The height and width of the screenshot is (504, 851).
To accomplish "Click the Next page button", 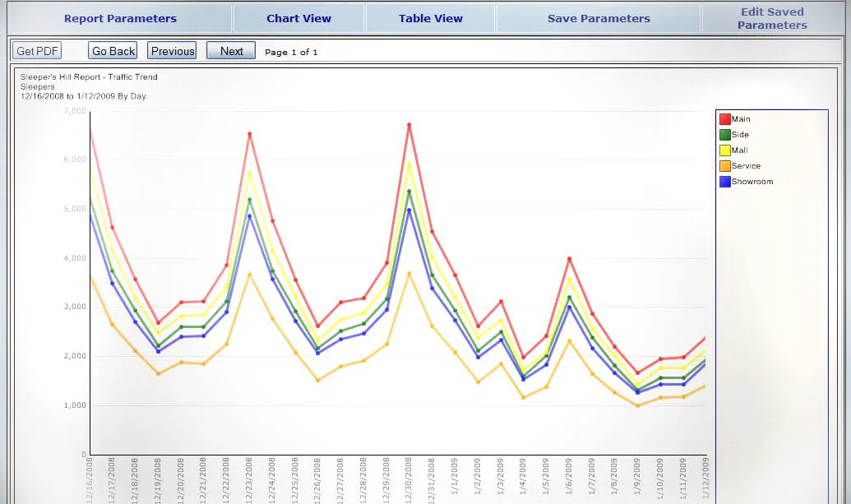I will coord(231,51).
